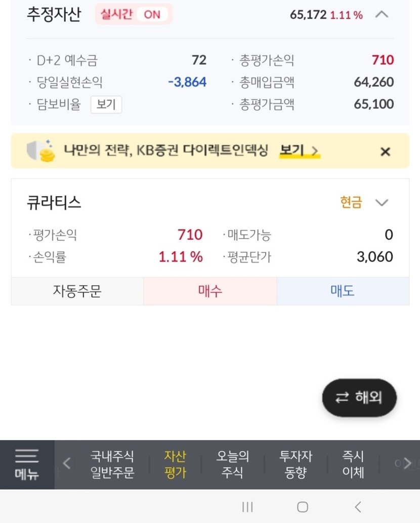Open Android recent apps button

pyautogui.click(x=247, y=507)
